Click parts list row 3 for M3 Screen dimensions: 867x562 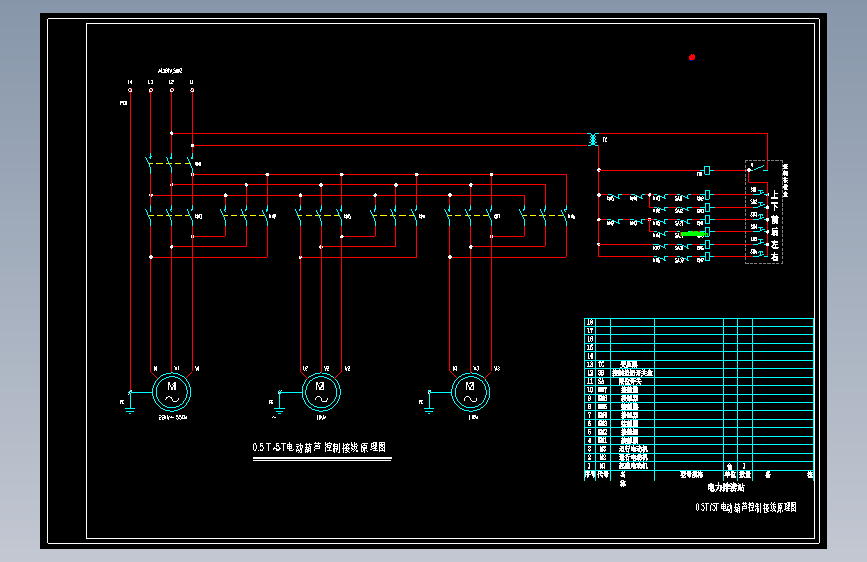pyautogui.click(x=699, y=449)
